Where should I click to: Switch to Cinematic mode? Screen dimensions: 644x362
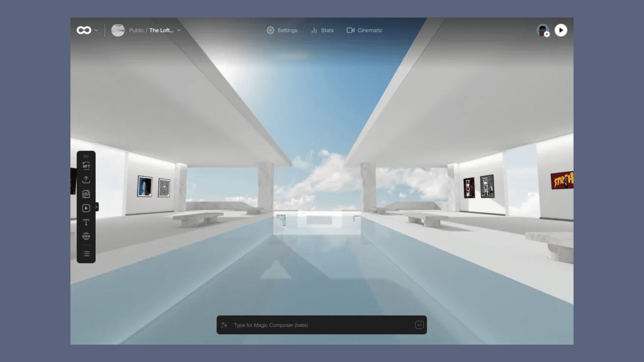[x=365, y=30]
